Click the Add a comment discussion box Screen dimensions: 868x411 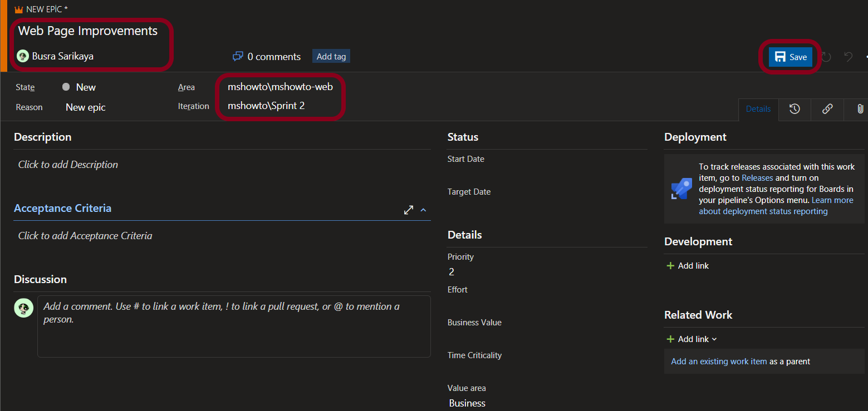(x=234, y=326)
